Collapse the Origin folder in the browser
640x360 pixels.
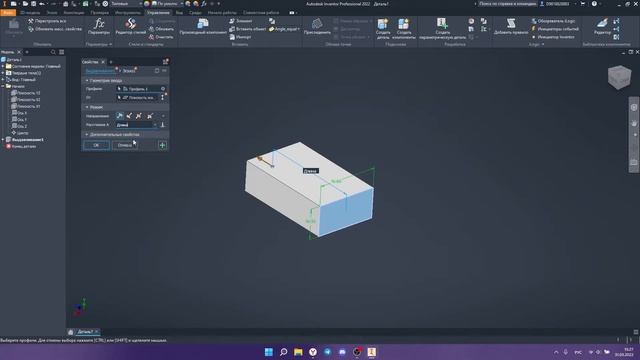pyautogui.click(x=3, y=87)
